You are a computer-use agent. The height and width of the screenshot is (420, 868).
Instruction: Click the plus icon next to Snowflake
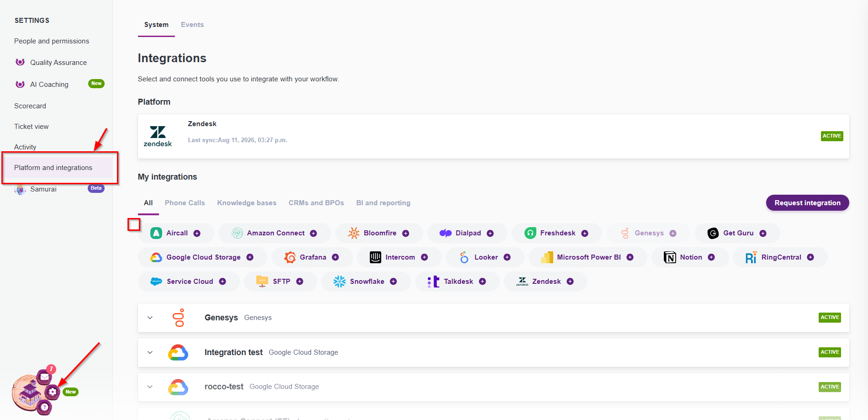[393, 282]
